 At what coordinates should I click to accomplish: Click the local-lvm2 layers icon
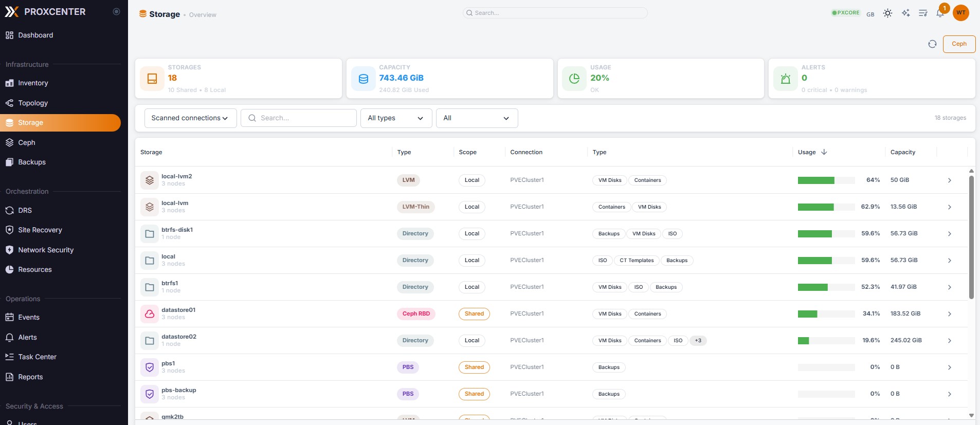point(150,180)
